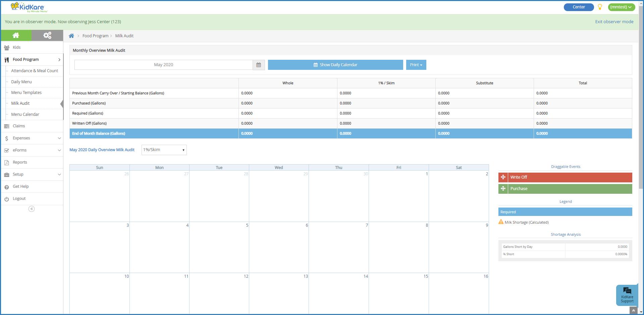Click Purchased (Gallons) row label
Viewport: 644px width, 315px height.
[x=89, y=103]
